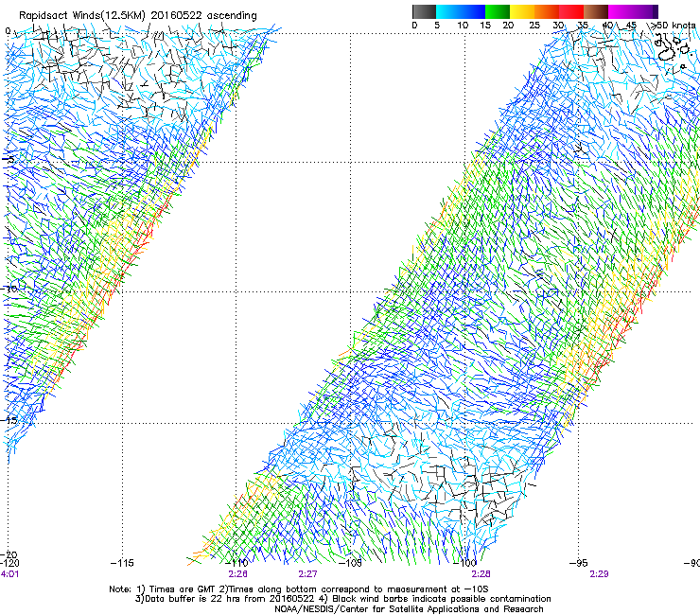Click the '-15' latitude axis label
Screen dimensions: 700x615
pyautogui.click(x=9, y=420)
